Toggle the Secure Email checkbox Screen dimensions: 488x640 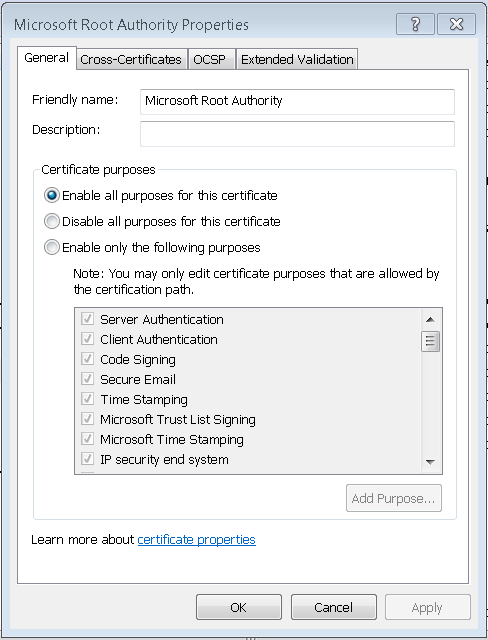pos(87,379)
